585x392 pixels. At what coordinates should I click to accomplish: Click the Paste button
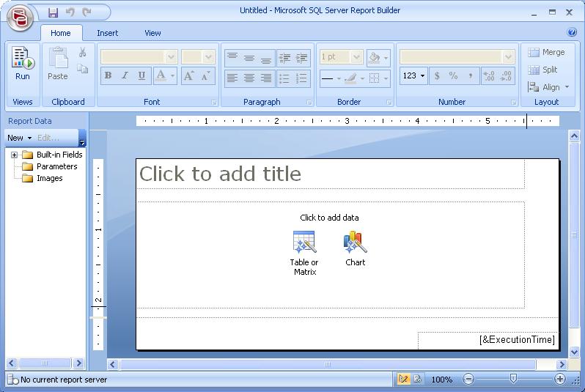point(58,64)
